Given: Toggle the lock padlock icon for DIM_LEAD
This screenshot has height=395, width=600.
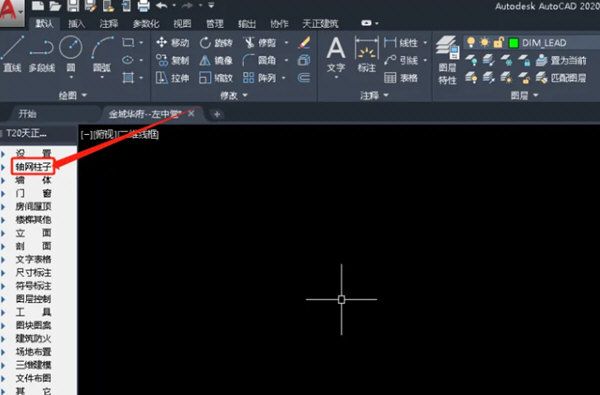Looking at the screenshot, I should click(498, 42).
